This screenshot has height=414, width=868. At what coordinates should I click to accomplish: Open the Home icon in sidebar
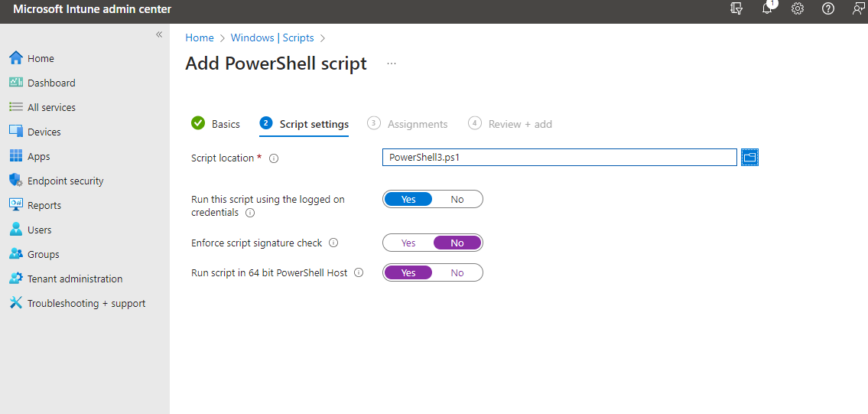click(x=16, y=58)
